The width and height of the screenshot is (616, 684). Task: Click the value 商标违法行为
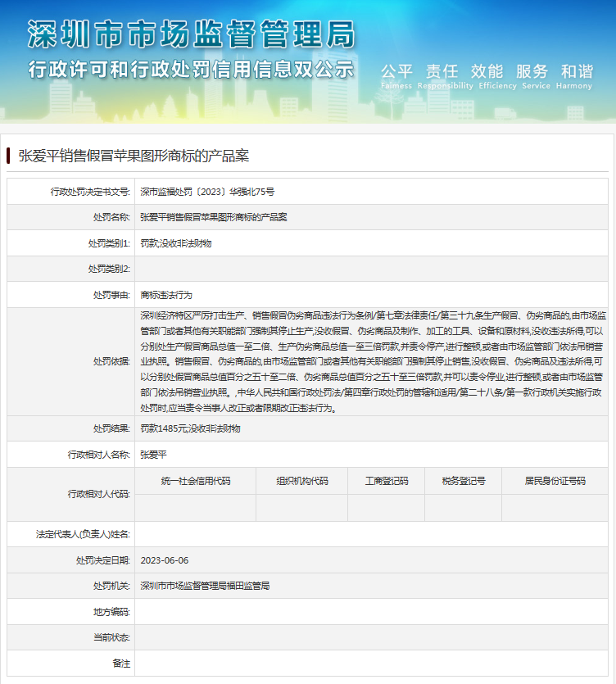pyautogui.click(x=166, y=295)
